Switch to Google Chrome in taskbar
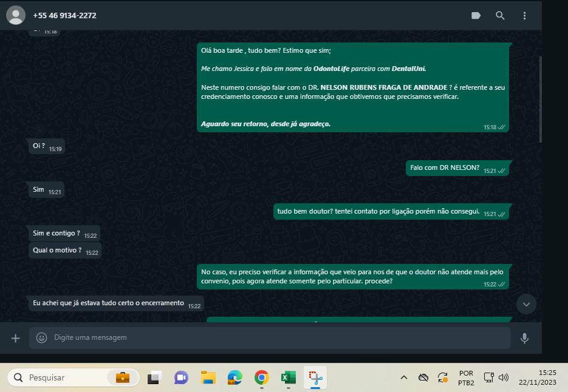This screenshot has width=568, height=392. click(262, 377)
